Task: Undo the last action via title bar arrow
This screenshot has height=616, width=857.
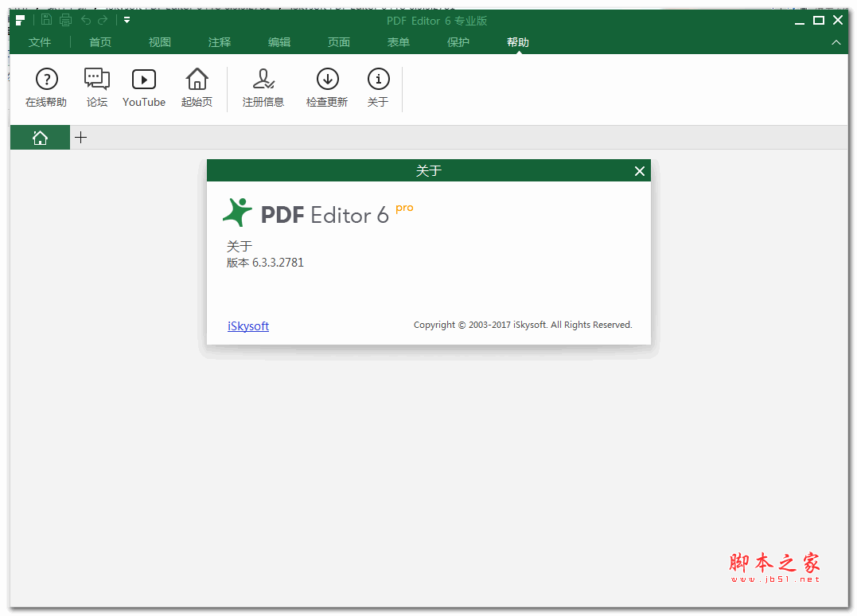Action: tap(86, 20)
